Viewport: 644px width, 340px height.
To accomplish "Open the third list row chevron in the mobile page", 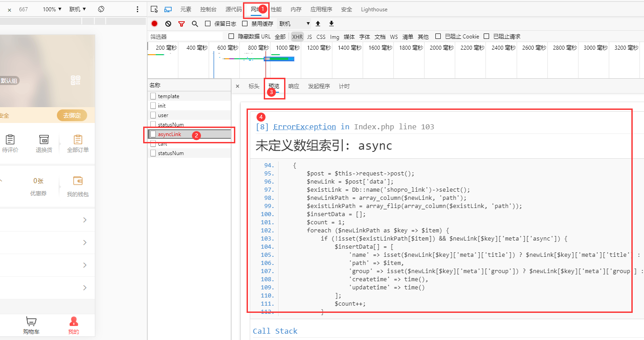I will (x=85, y=265).
